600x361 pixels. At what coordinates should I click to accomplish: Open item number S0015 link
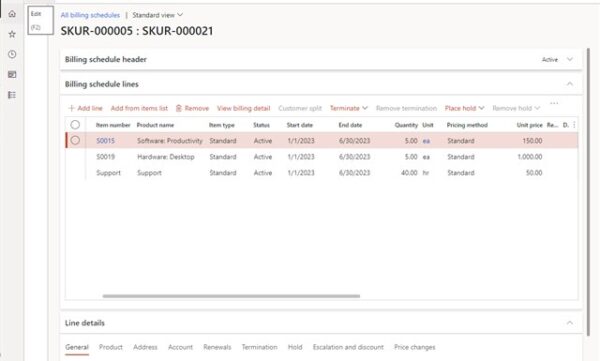(105, 141)
